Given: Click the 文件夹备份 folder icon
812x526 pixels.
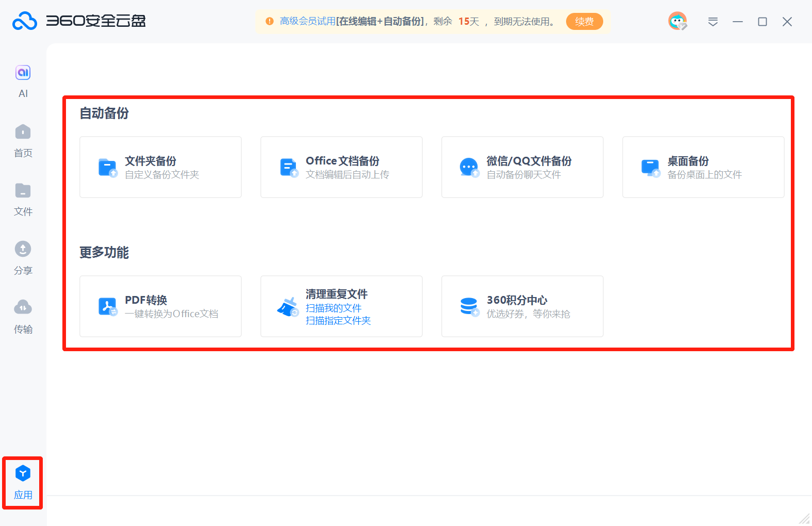Looking at the screenshot, I should (x=108, y=168).
